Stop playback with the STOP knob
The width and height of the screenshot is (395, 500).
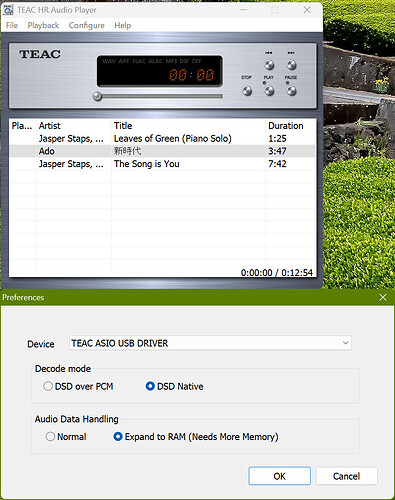247,90
